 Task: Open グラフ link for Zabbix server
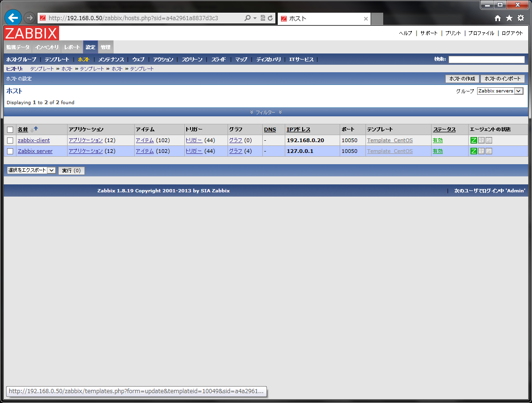pos(236,151)
